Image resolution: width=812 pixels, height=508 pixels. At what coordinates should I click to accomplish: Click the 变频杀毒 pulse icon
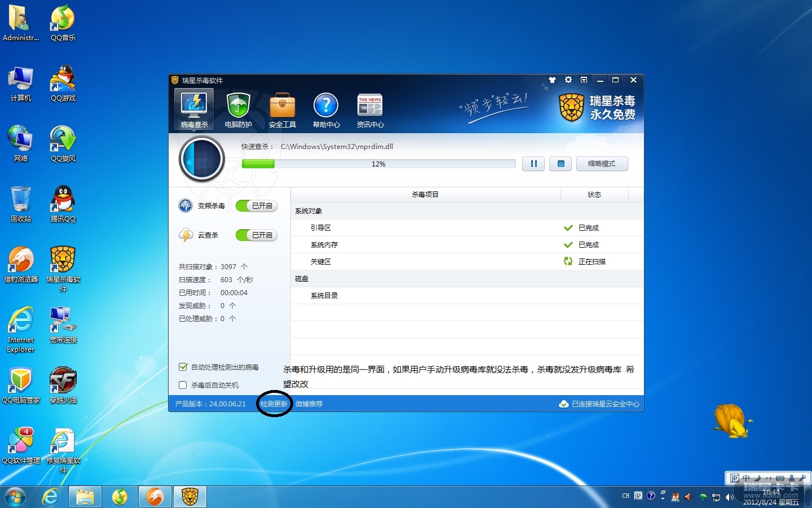[186, 206]
